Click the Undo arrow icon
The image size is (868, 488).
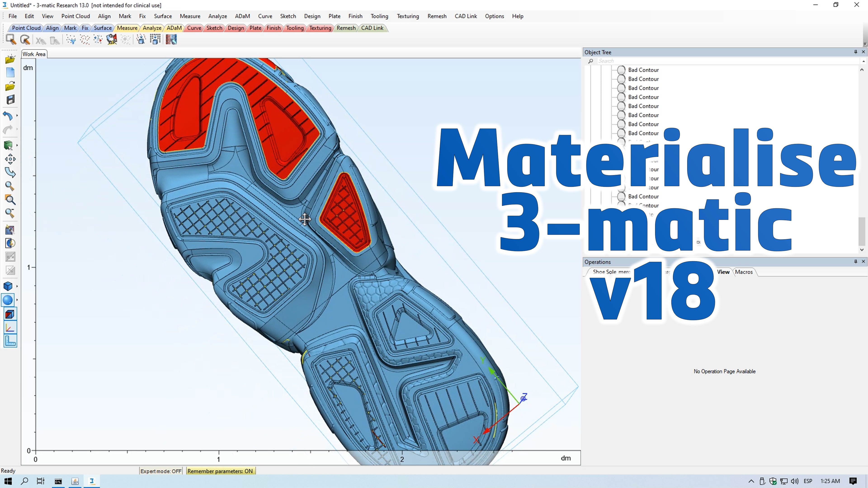click(x=7, y=116)
